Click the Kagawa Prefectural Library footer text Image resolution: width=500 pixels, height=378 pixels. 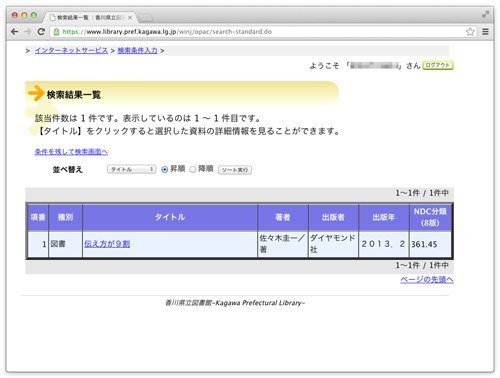click(x=235, y=303)
